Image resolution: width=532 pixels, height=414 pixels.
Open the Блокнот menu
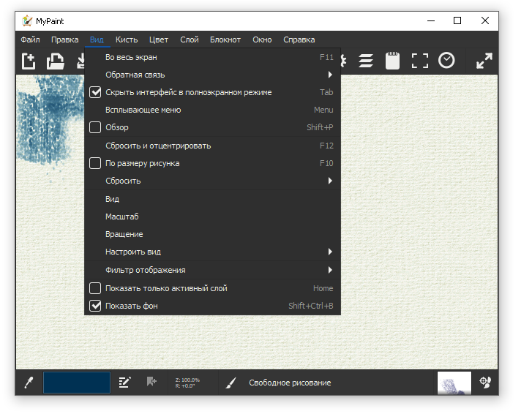tap(225, 39)
